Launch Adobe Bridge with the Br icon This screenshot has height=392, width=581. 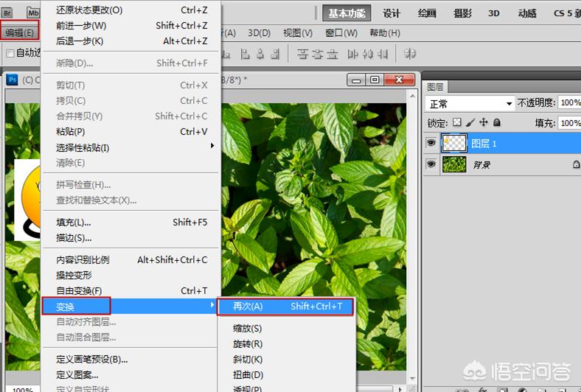tap(7, 13)
